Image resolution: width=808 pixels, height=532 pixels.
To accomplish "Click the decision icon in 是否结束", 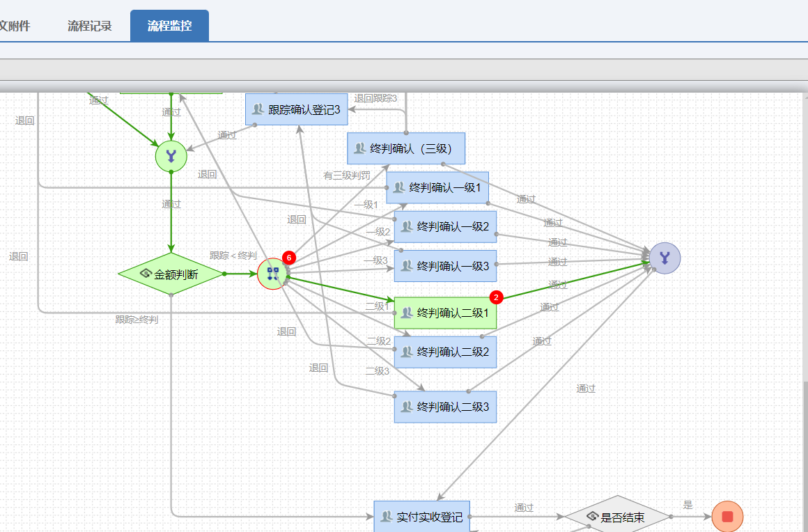I will (x=592, y=517).
